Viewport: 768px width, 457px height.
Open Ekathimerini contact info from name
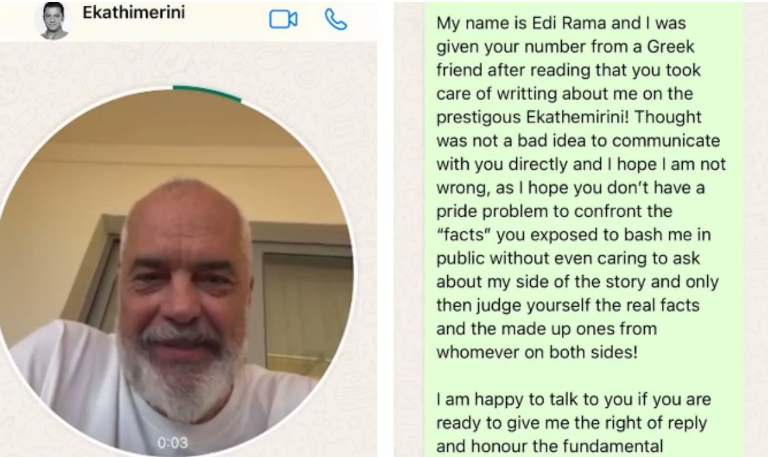click(x=134, y=13)
